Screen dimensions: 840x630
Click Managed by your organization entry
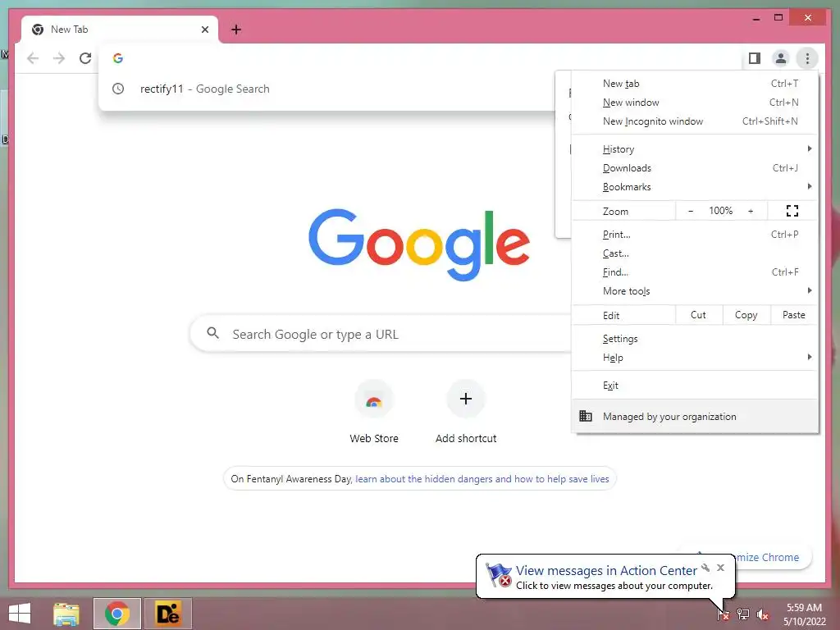tap(695, 416)
